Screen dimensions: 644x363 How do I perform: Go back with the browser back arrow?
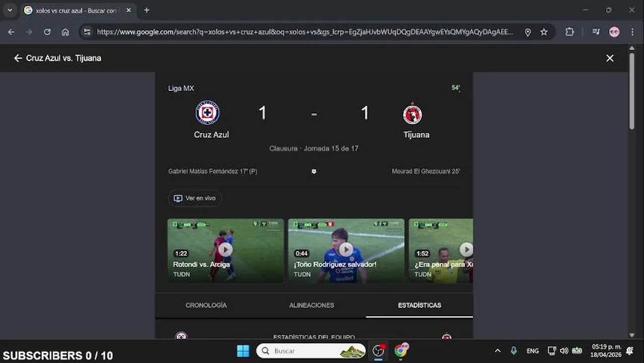(x=11, y=32)
